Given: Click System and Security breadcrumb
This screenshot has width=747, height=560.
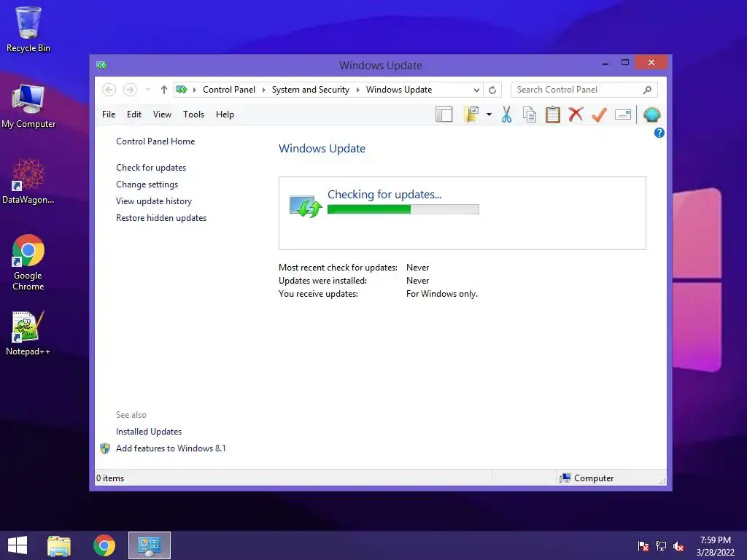Looking at the screenshot, I should coord(311,90).
